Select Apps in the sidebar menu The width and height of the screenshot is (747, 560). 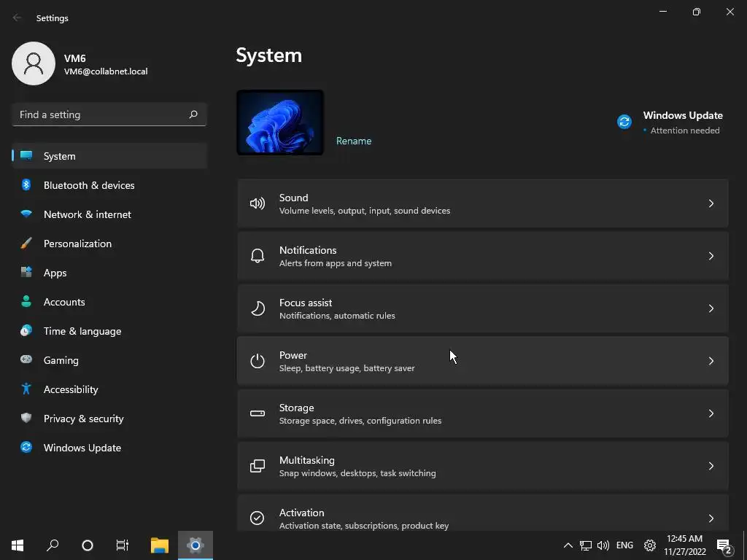click(x=55, y=273)
